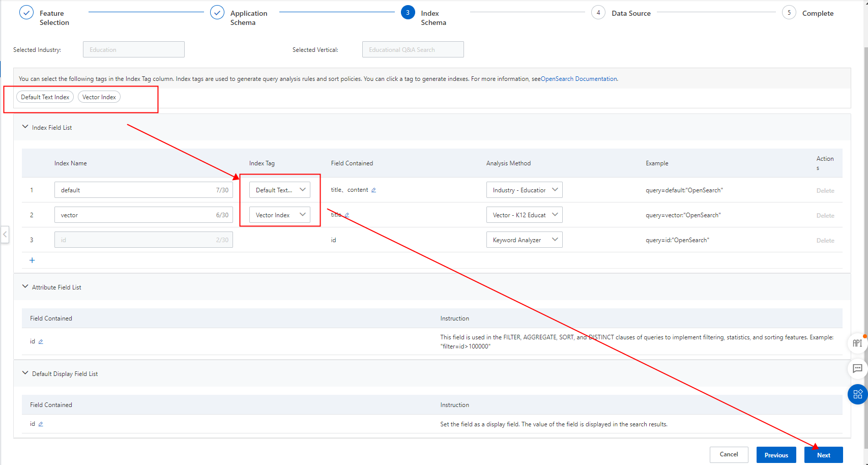Click the example text query=default:"OpenSearch"
This screenshot has height=465, width=868.
click(x=684, y=190)
